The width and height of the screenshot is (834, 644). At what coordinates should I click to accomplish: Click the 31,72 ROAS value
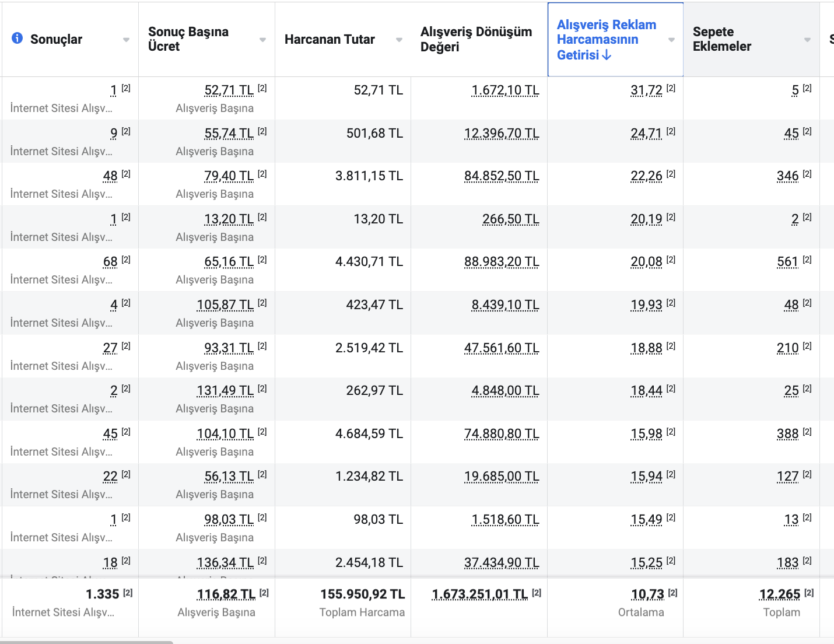coord(646,90)
